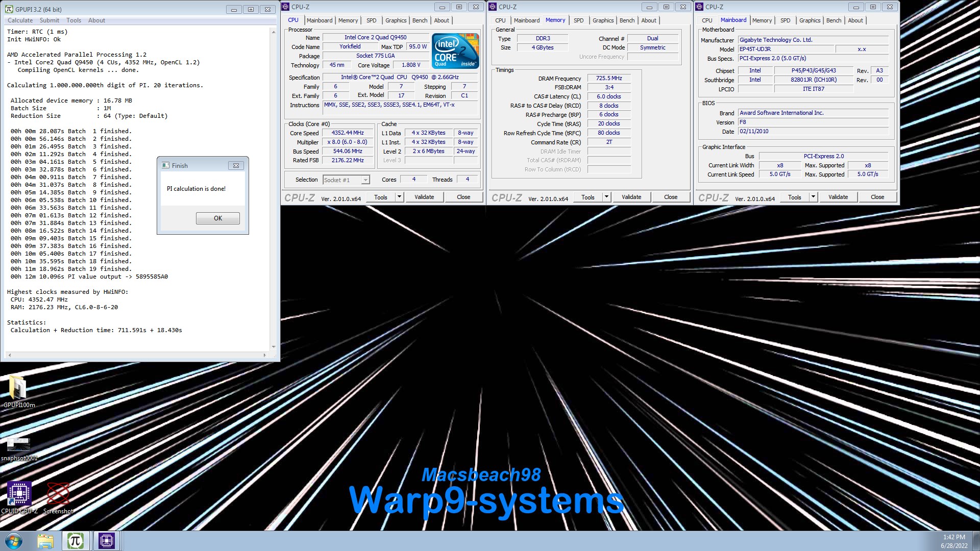980x551 pixels.
Task: Confirm PI calculation dialog with OK
Action: click(218, 218)
